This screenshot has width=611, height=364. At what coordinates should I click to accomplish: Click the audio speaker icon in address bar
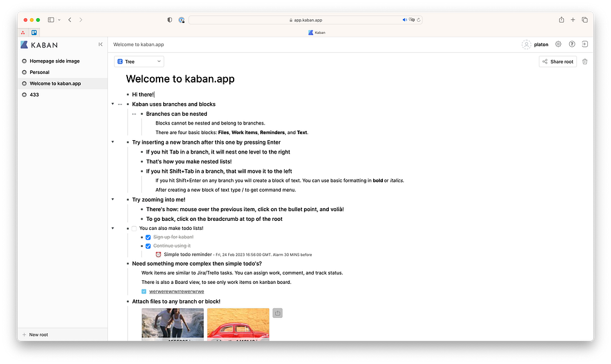[405, 20]
